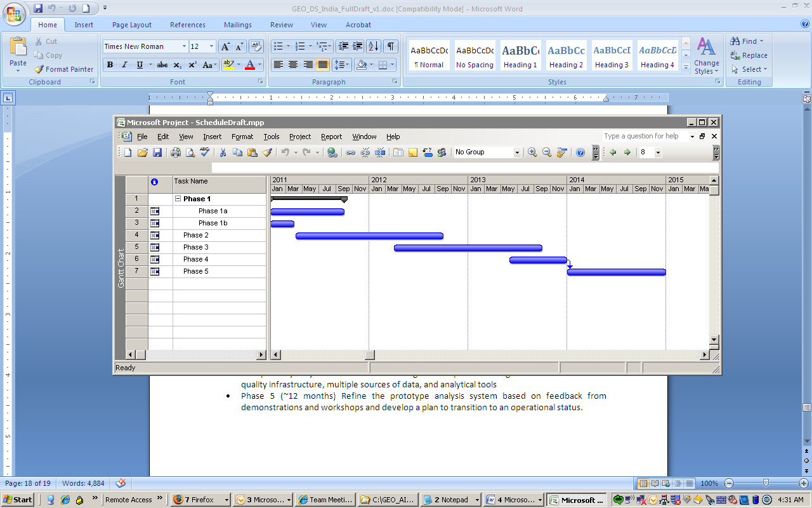Screen dimensions: 812x508
Task: Toggle Superscript in Word ribbon
Action: [x=192, y=65]
